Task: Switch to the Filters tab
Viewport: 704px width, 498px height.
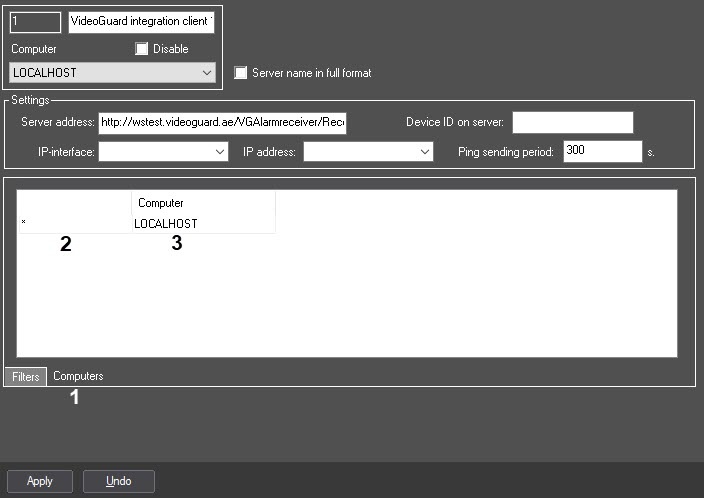Action: click(26, 377)
